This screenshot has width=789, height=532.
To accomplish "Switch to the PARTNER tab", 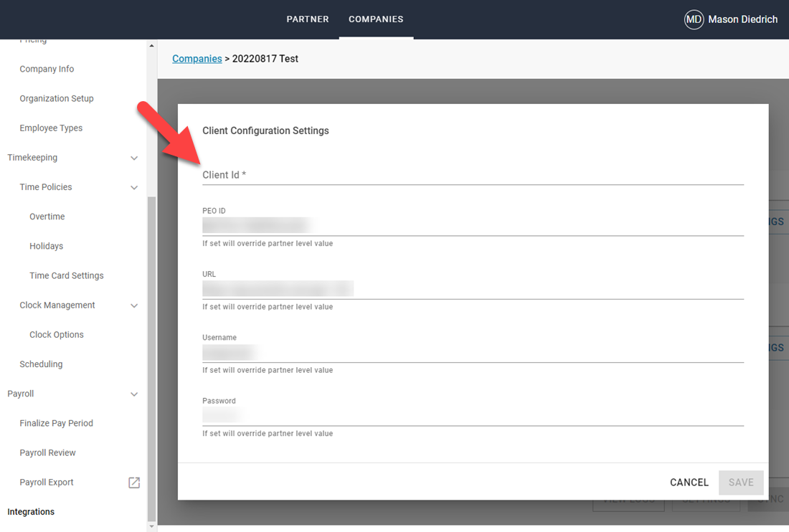I will (x=307, y=19).
